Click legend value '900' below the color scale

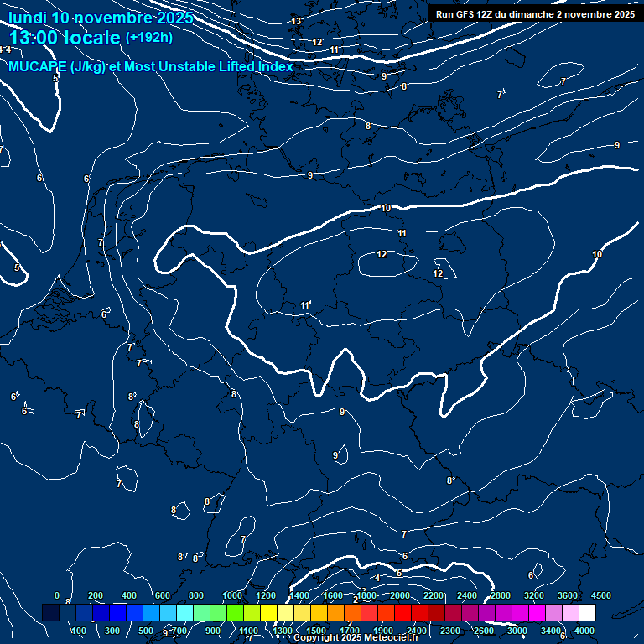tap(213, 631)
